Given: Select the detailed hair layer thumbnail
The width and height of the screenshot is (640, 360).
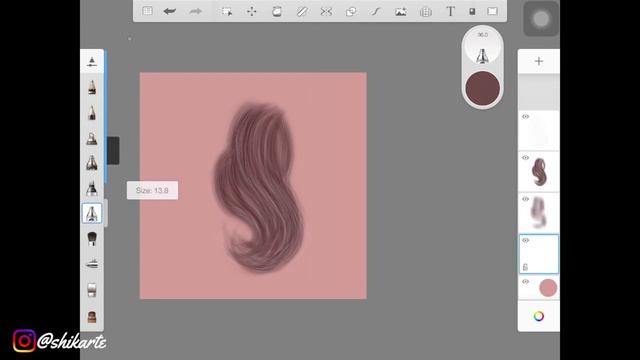Looking at the screenshot, I should (539, 172).
